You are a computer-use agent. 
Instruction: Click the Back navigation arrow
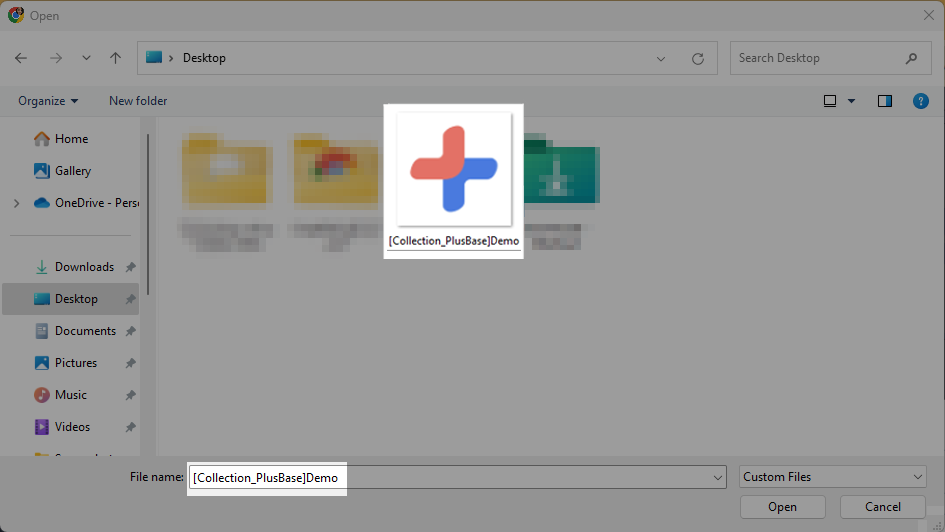point(22,58)
